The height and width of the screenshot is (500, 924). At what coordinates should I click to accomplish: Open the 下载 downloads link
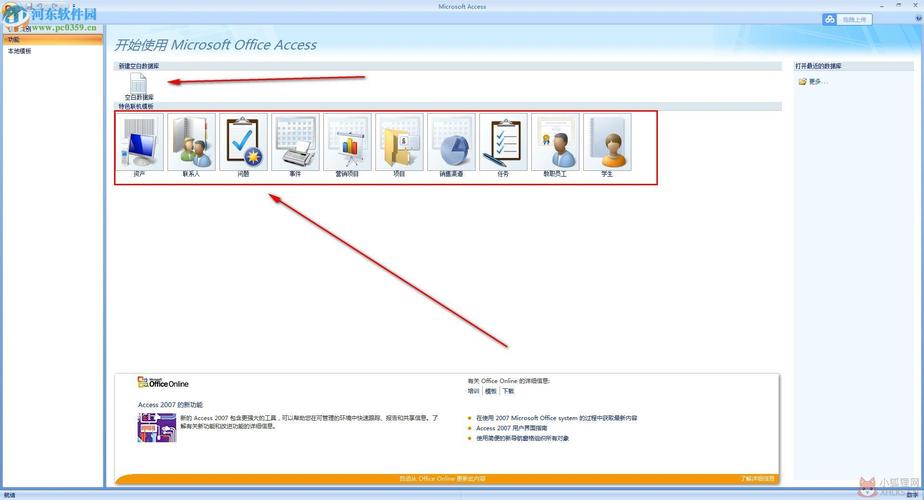coord(508,391)
